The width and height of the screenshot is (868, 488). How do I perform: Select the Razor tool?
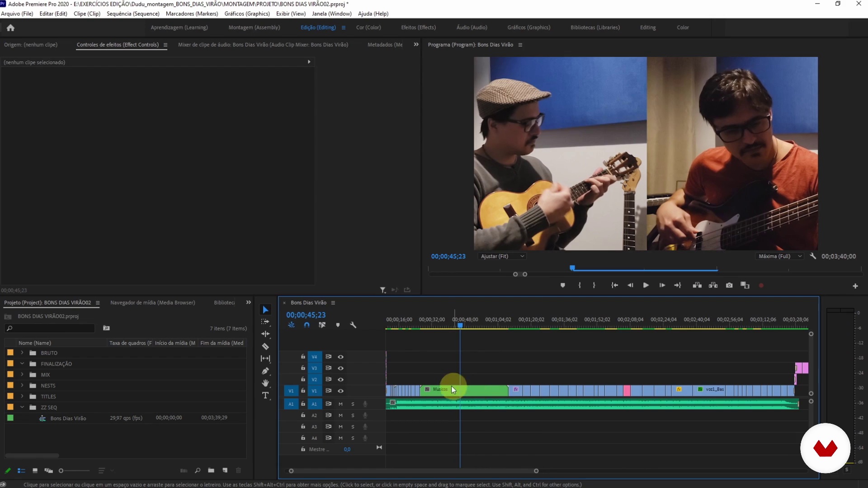[x=265, y=347]
